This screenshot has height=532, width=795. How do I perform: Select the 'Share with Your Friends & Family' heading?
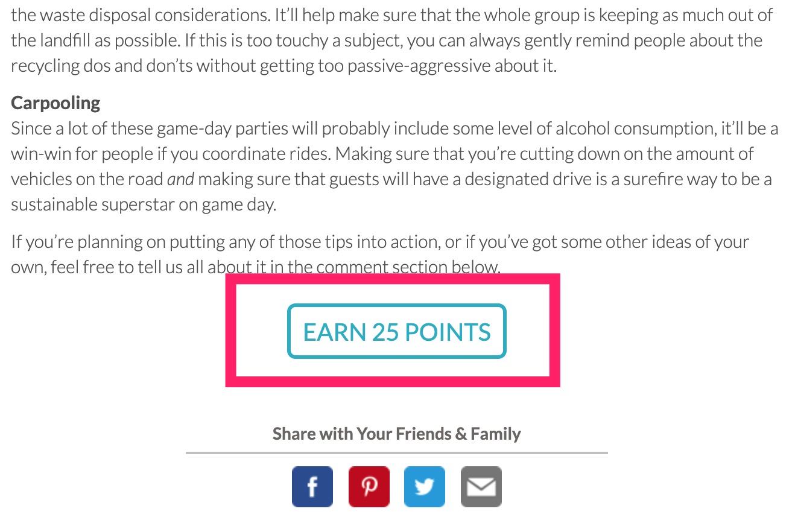(x=396, y=434)
